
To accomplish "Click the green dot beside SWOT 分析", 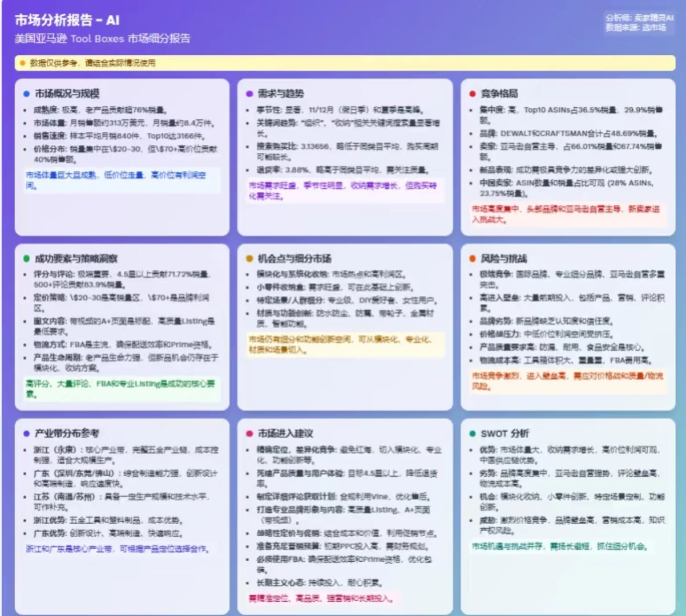I will (473, 433).
